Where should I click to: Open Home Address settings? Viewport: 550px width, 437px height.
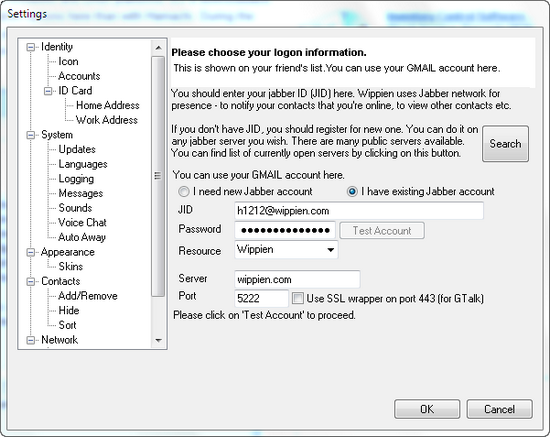click(x=107, y=105)
